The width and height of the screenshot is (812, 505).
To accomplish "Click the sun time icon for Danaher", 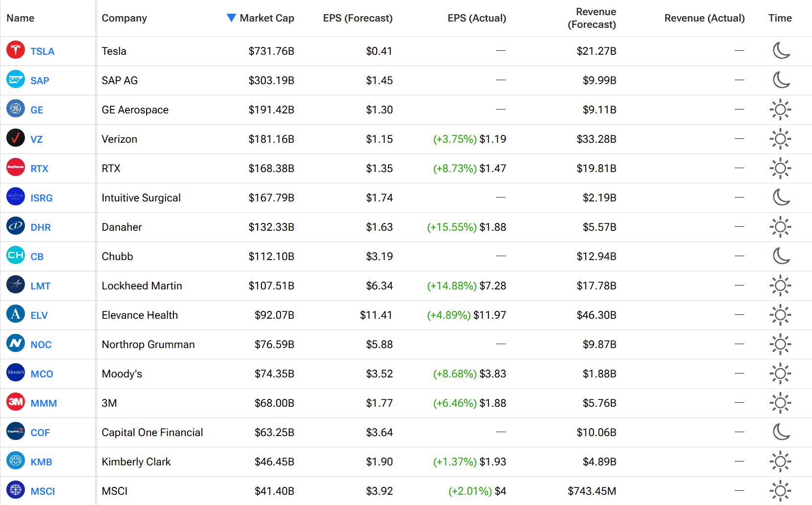I will tap(780, 227).
